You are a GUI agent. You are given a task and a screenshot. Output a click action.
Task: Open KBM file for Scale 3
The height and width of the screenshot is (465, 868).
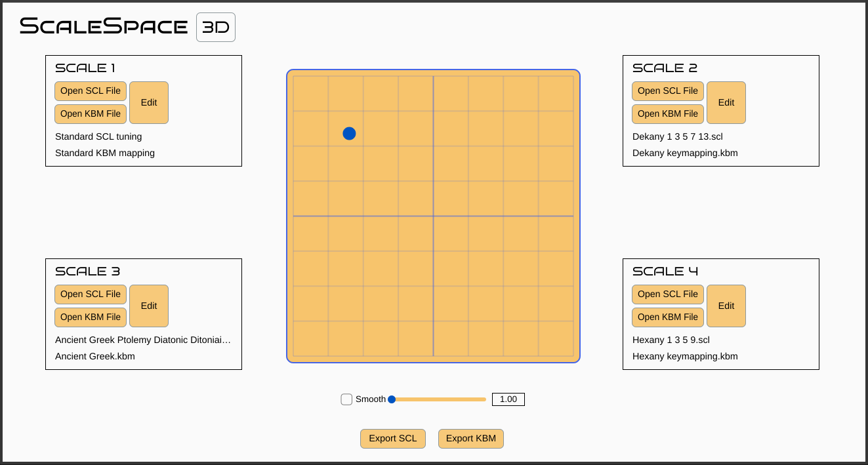(x=91, y=317)
